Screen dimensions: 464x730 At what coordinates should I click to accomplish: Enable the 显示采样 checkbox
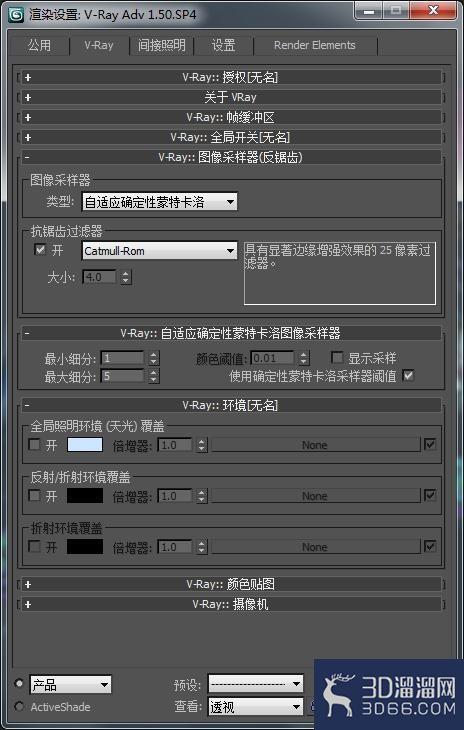337,358
